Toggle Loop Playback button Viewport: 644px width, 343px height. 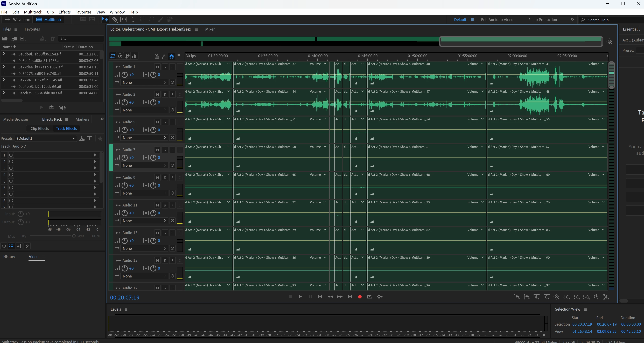click(369, 297)
